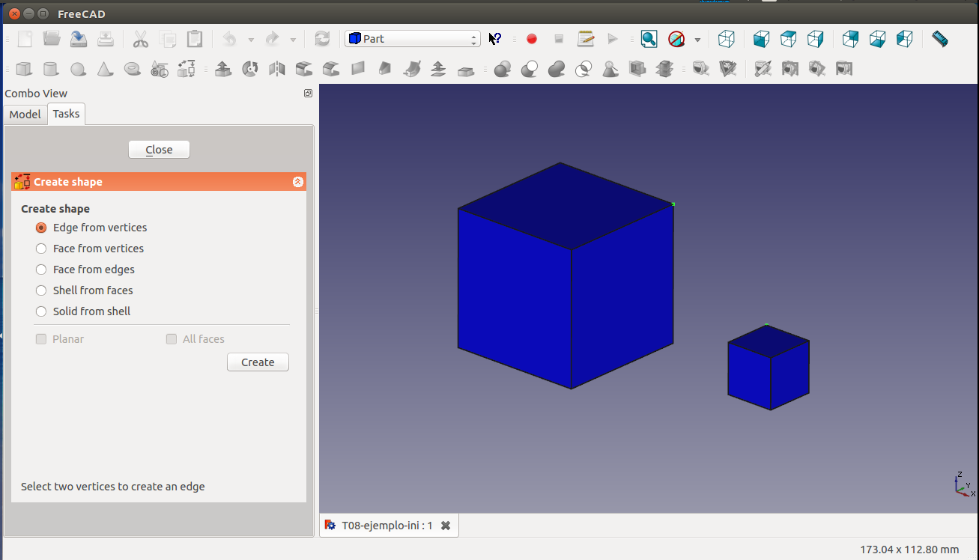Set the axonometric view cube icon
Screen dimensions: 979x560
click(x=726, y=39)
